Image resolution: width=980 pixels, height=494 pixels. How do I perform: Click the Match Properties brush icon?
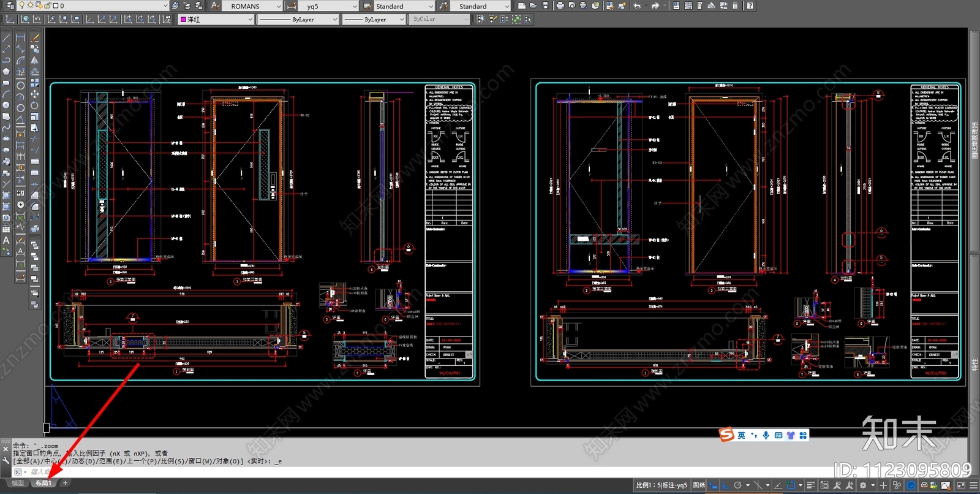(609, 6)
